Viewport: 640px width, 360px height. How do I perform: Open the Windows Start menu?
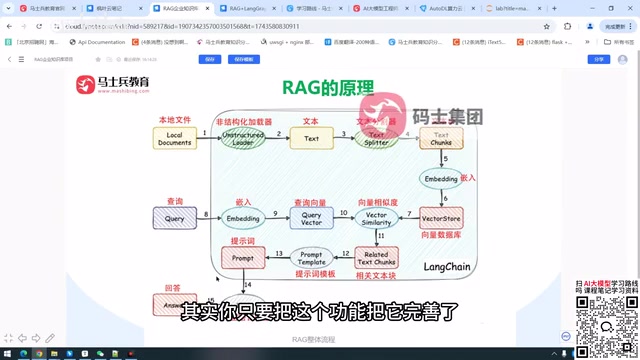(x=7, y=353)
